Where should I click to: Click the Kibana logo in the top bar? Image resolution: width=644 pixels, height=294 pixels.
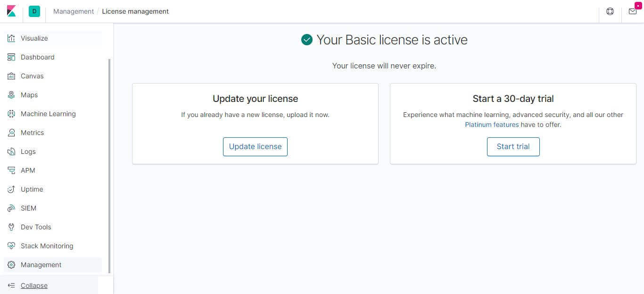click(x=11, y=11)
